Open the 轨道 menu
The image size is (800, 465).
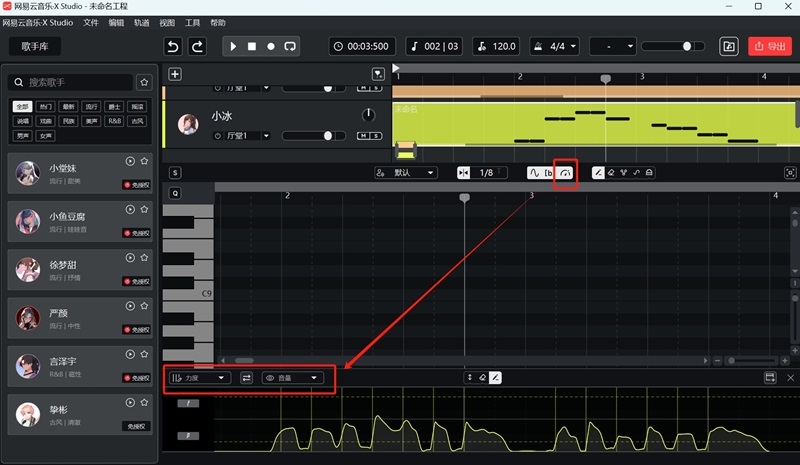click(142, 22)
